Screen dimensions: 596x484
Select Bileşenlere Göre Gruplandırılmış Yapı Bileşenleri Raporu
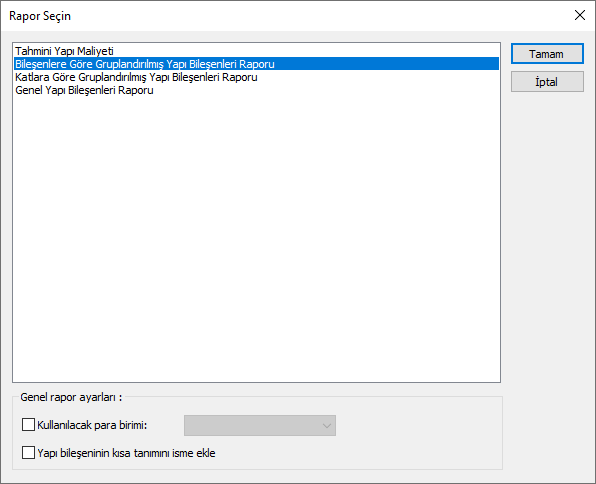(145, 64)
